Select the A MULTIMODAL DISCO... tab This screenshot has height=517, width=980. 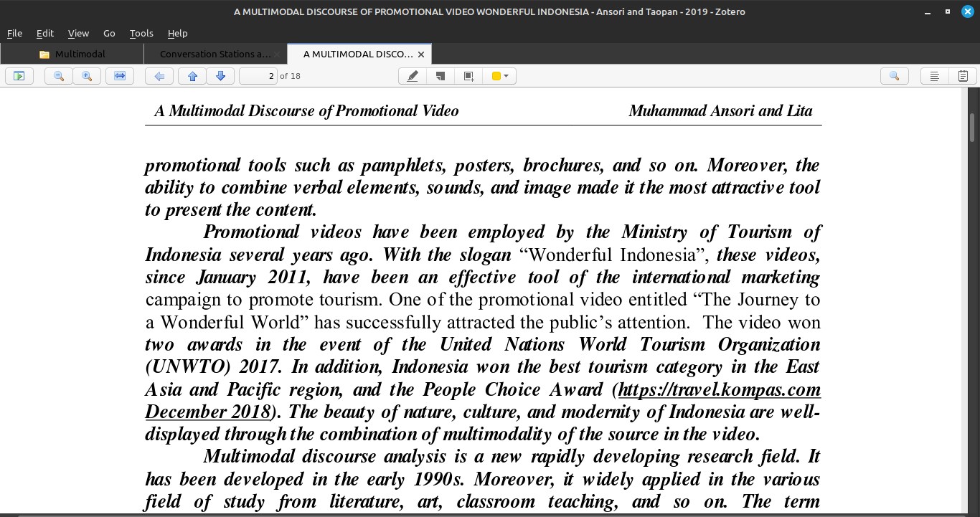pos(358,54)
